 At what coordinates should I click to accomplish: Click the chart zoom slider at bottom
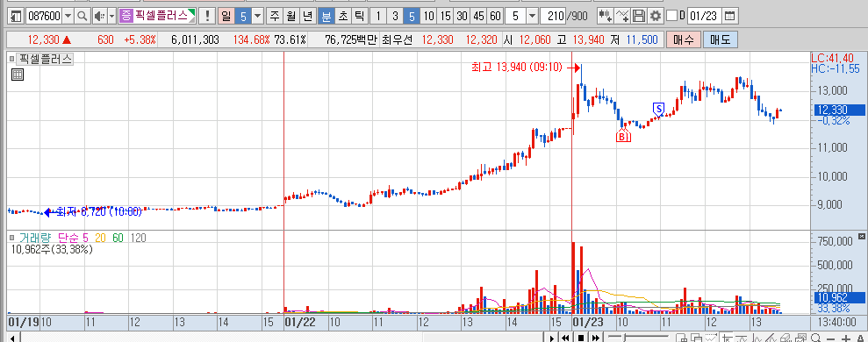pos(637,338)
